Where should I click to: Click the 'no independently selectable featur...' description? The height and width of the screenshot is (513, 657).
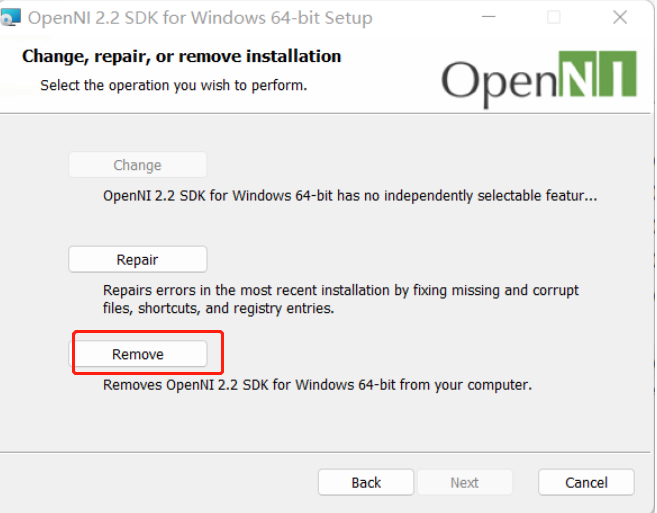click(x=350, y=196)
